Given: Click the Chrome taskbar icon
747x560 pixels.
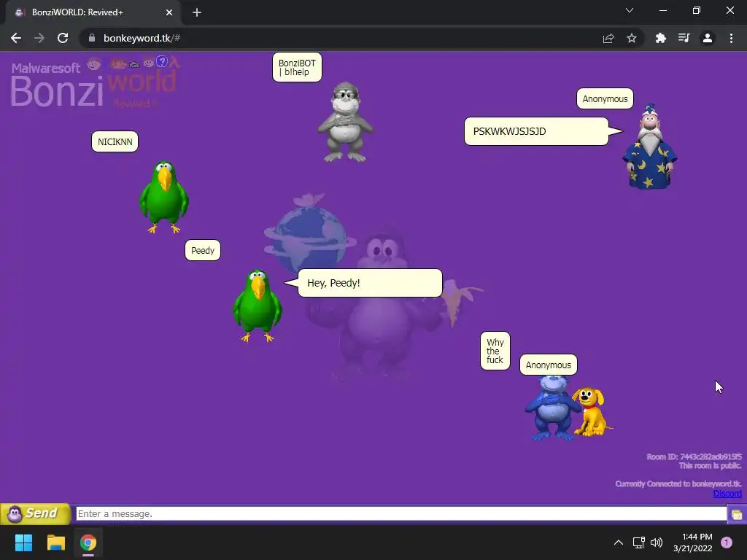Looking at the screenshot, I should click(88, 542).
